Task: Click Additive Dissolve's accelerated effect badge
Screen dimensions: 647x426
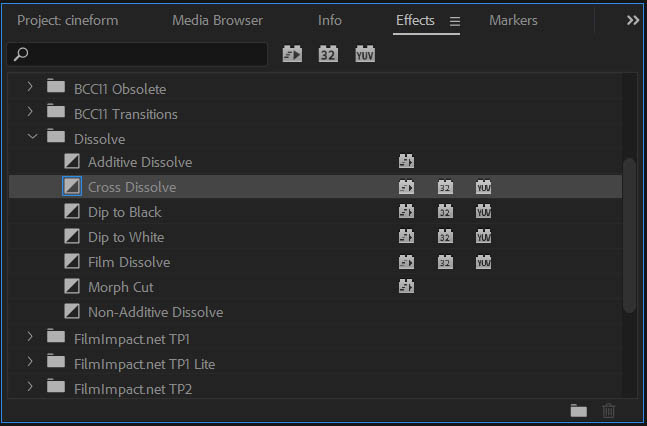Action: pyautogui.click(x=406, y=161)
